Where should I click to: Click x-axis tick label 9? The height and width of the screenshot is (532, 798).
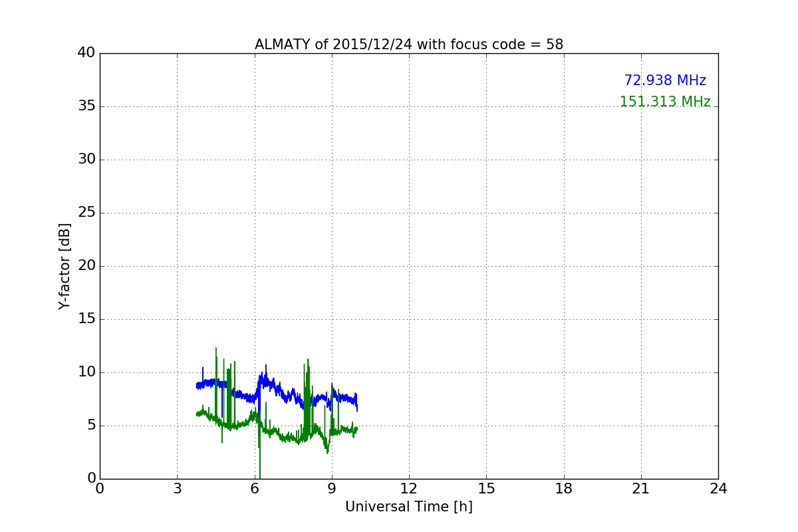pyautogui.click(x=332, y=489)
